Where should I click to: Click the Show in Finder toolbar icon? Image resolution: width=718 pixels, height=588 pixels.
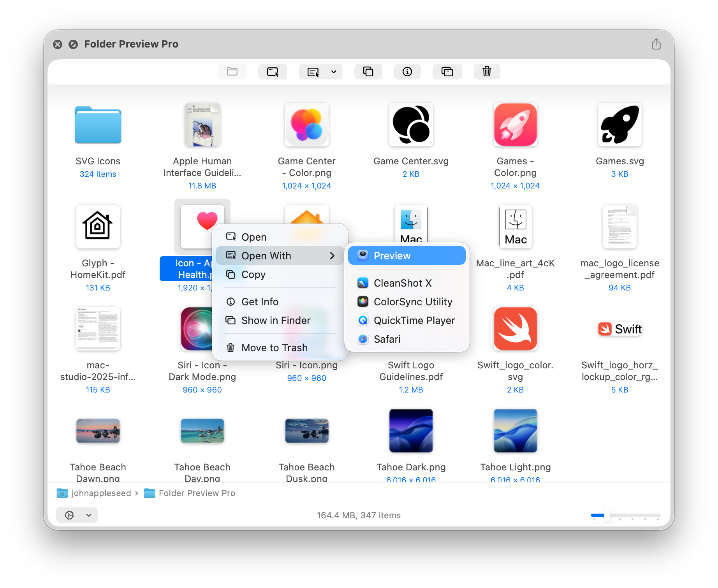(447, 72)
